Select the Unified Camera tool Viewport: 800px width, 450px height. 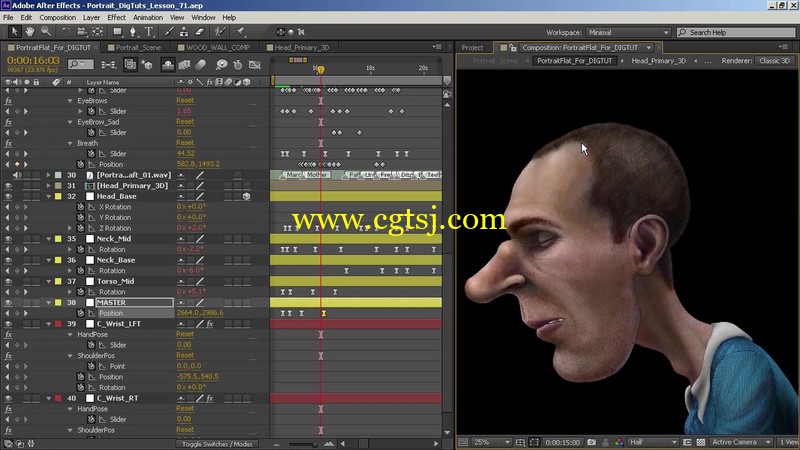[x=81, y=32]
